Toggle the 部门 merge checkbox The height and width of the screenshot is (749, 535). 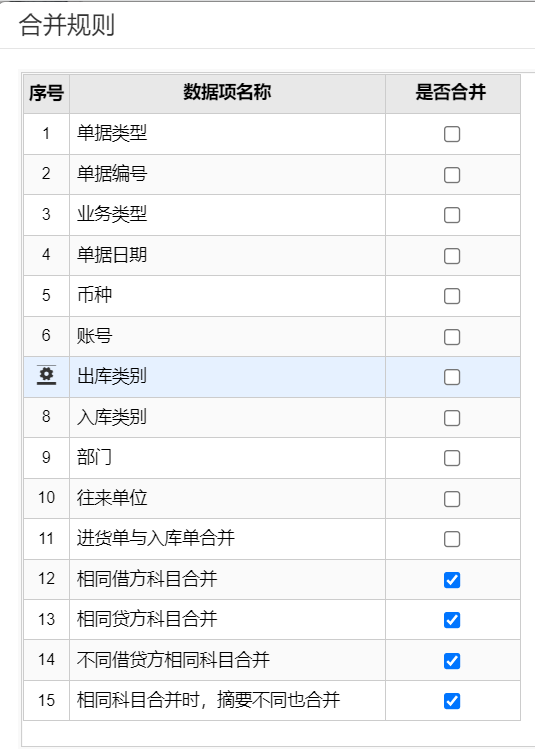coord(452,458)
